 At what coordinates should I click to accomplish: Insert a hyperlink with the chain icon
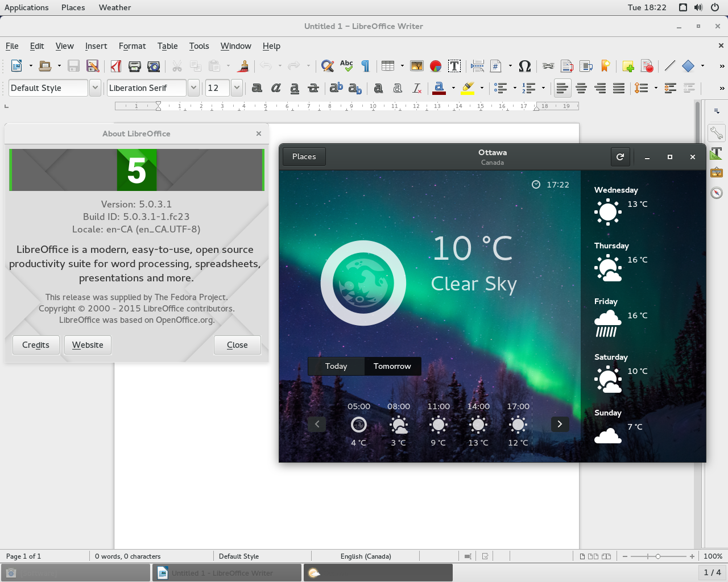548,66
